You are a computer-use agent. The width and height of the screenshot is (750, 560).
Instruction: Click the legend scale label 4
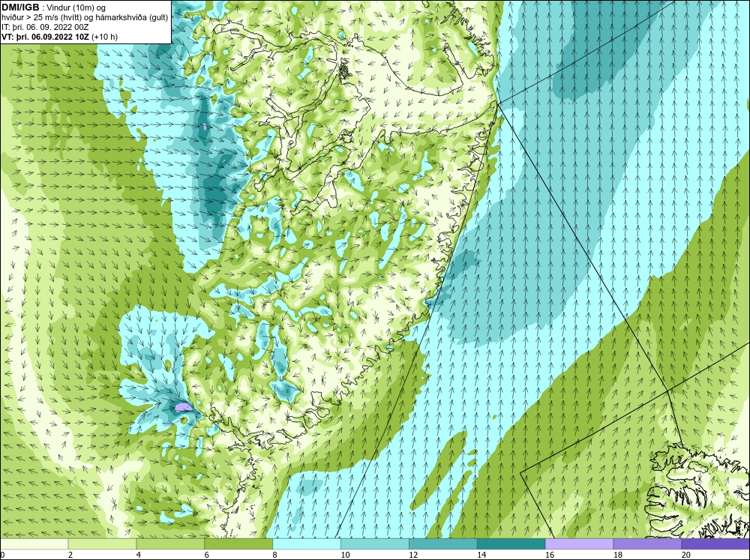pyautogui.click(x=139, y=555)
